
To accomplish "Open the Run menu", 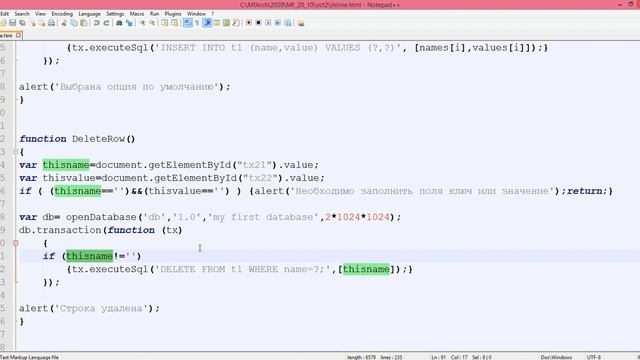I will 154,14.
